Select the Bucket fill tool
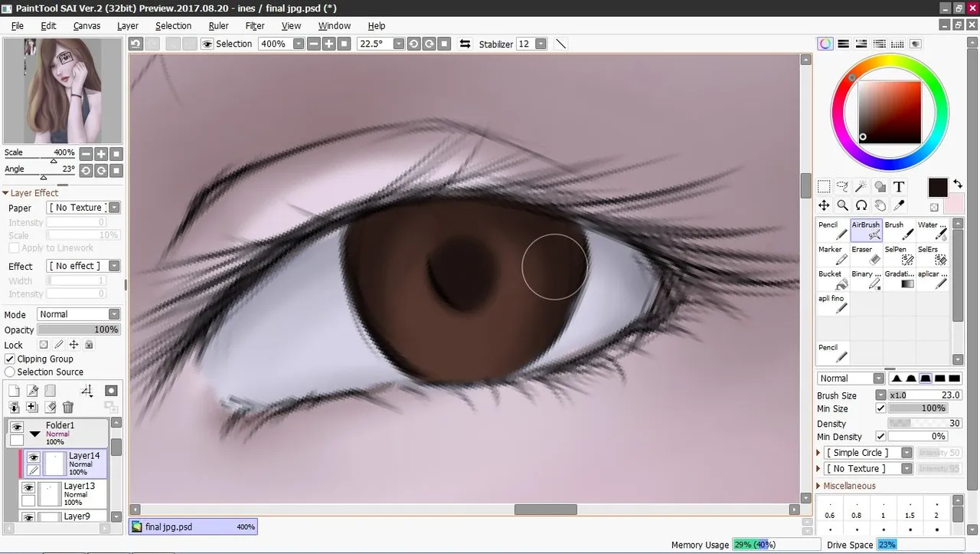Viewport: 980px width, 554px height. click(833, 280)
